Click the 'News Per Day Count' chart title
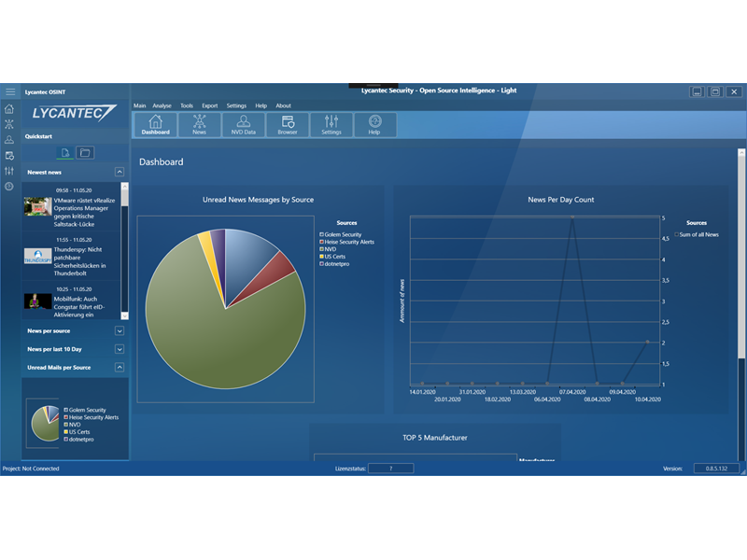Image resolution: width=747 pixels, height=560 pixels. point(561,200)
